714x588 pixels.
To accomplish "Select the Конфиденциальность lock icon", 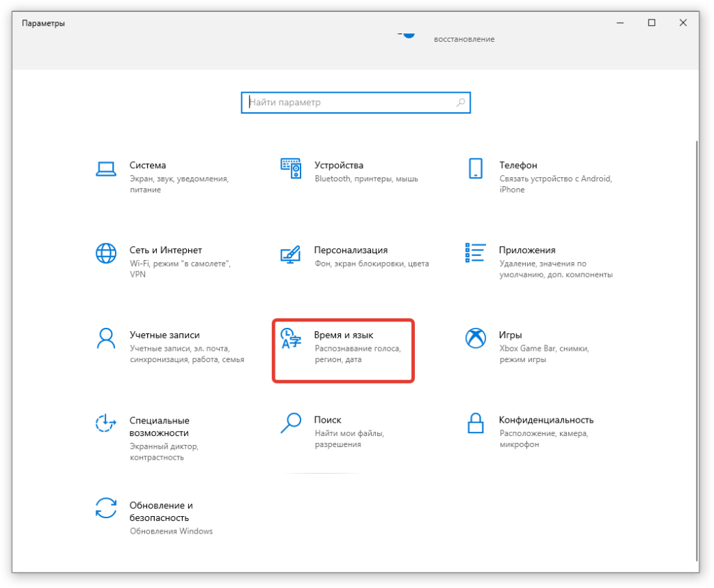I will pyautogui.click(x=475, y=423).
